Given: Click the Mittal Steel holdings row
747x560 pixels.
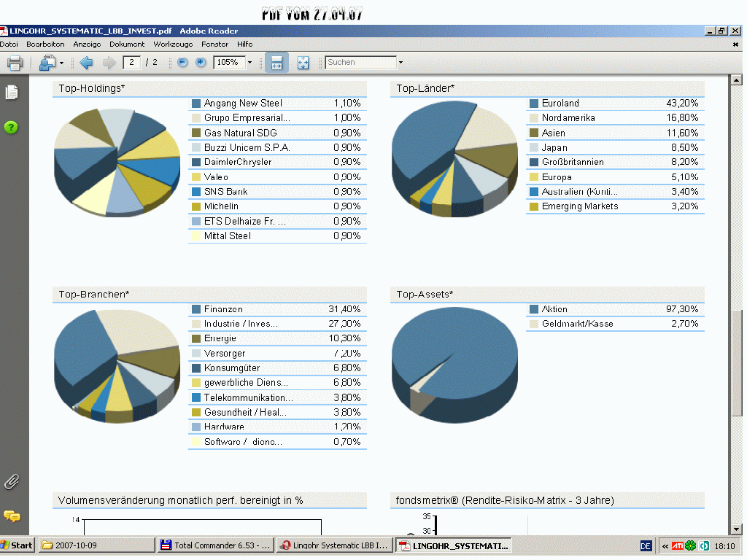Looking at the screenshot, I should [x=277, y=236].
